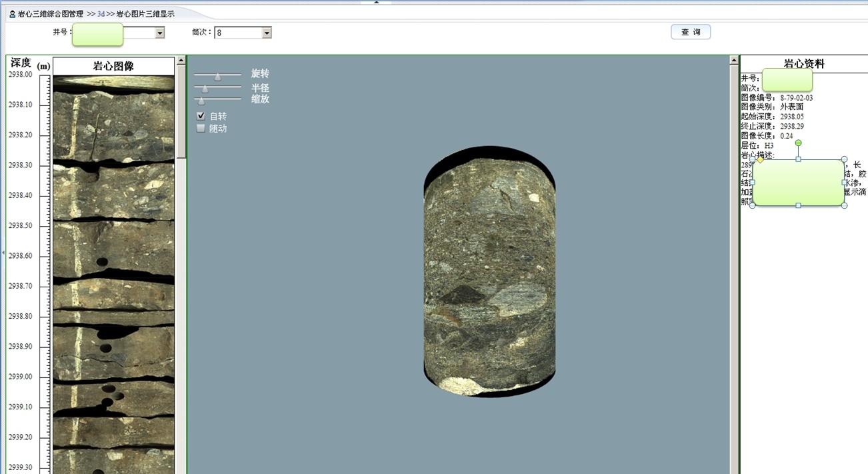Click the depth label 2939.20
The height and width of the screenshot is (474, 868).
(22, 437)
